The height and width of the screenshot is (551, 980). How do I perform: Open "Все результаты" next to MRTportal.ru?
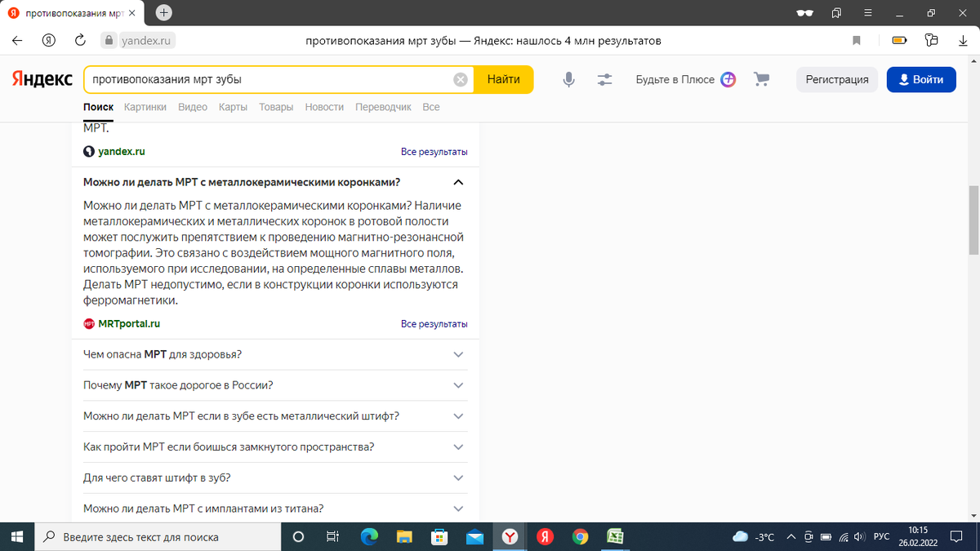point(434,324)
